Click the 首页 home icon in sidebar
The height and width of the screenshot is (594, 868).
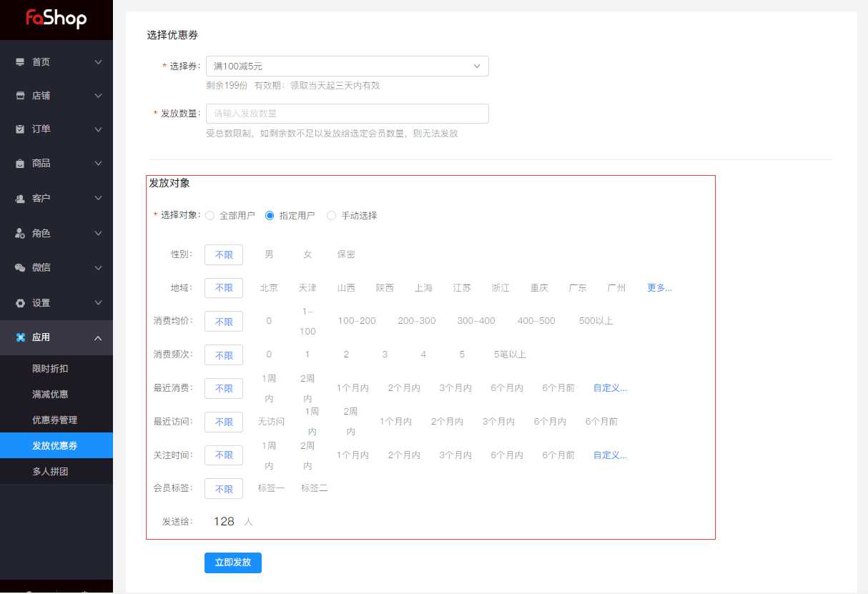pyautogui.click(x=20, y=62)
